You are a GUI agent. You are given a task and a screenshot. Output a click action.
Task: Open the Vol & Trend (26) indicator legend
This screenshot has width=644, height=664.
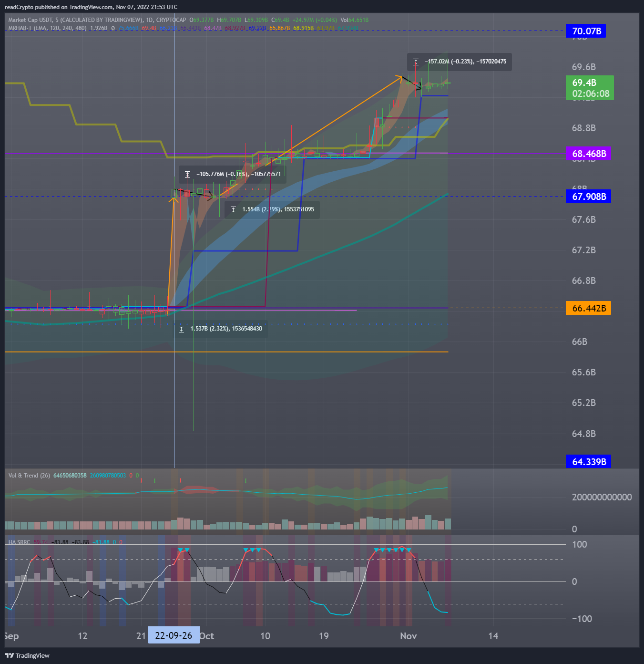coord(29,476)
